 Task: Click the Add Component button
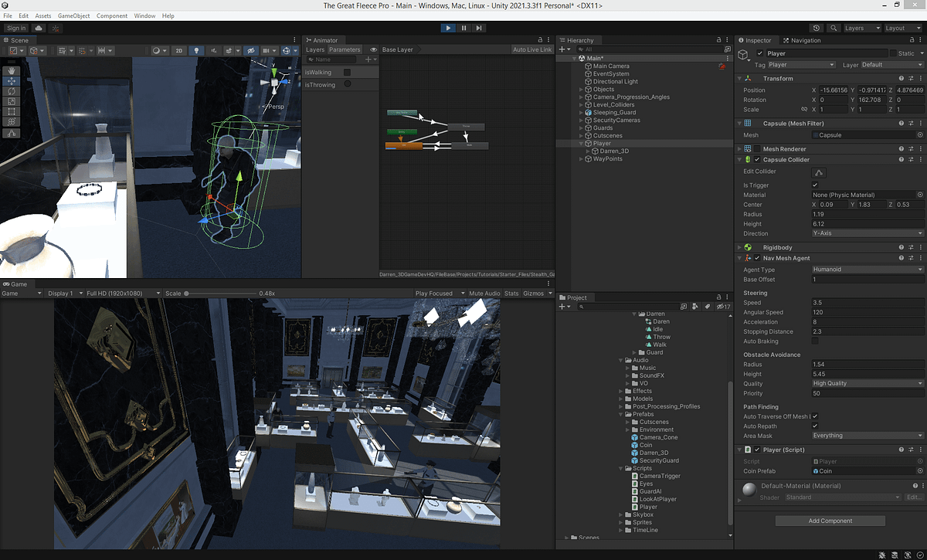point(830,520)
